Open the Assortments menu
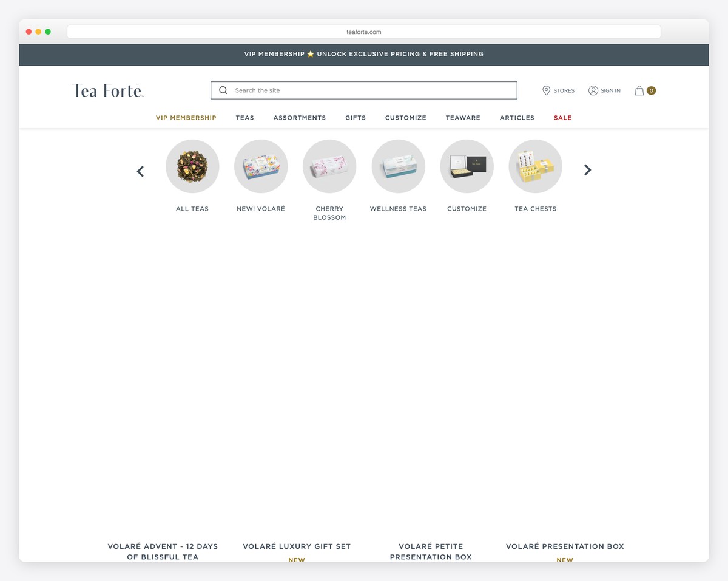The width and height of the screenshot is (728, 581). point(300,118)
